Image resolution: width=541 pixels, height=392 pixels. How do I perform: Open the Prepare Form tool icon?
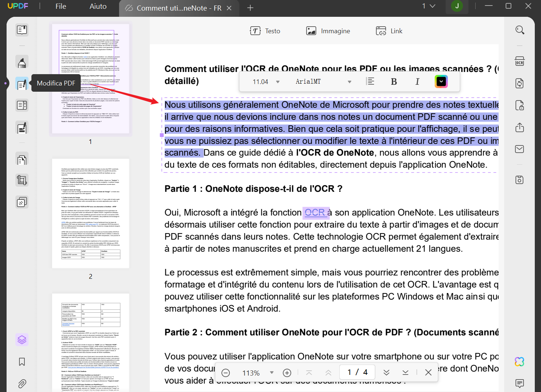pyautogui.click(x=22, y=105)
